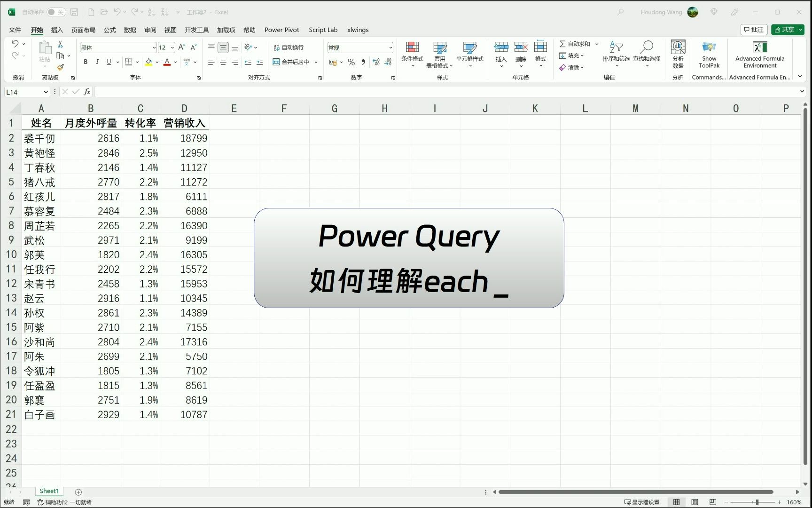
Task: Click the 批注 comments button
Action: tap(754, 30)
